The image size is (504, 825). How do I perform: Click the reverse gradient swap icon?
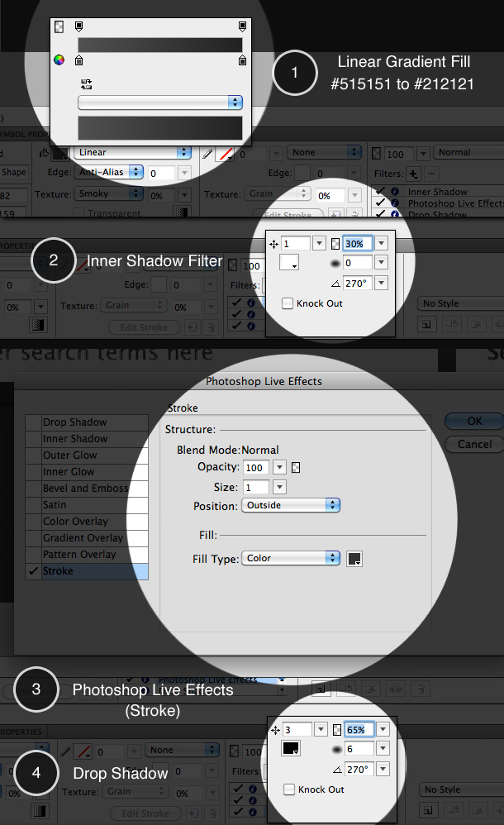point(86,83)
